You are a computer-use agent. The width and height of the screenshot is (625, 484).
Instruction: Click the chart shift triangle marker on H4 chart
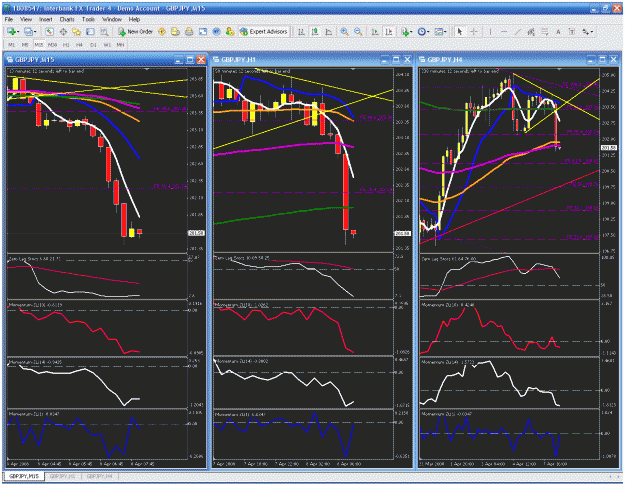tap(559, 69)
